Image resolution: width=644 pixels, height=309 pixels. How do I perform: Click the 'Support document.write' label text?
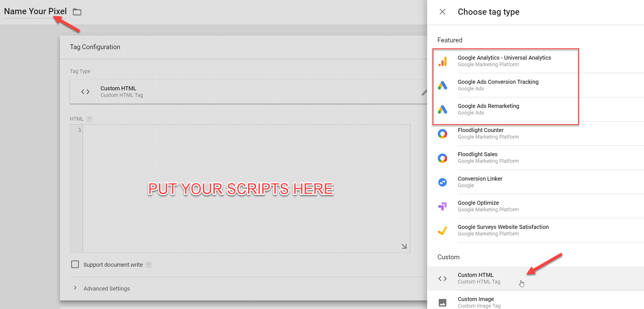coord(113,265)
